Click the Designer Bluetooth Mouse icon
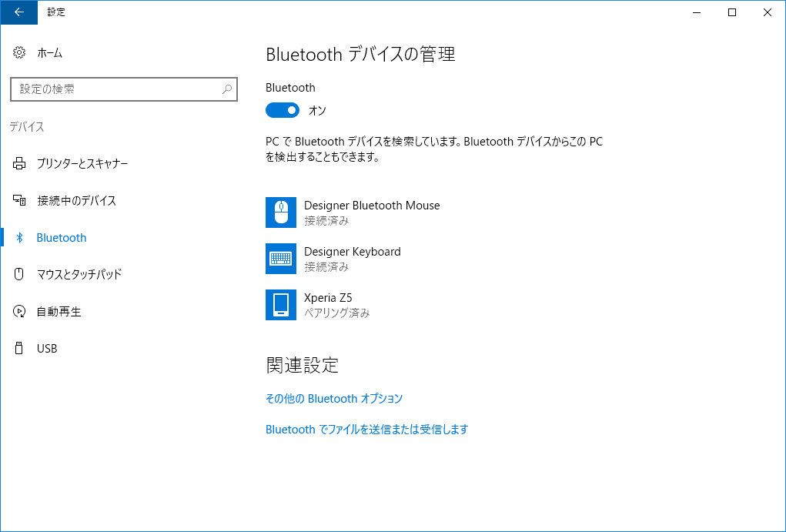Image resolution: width=786 pixels, height=532 pixels. pos(281,212)
